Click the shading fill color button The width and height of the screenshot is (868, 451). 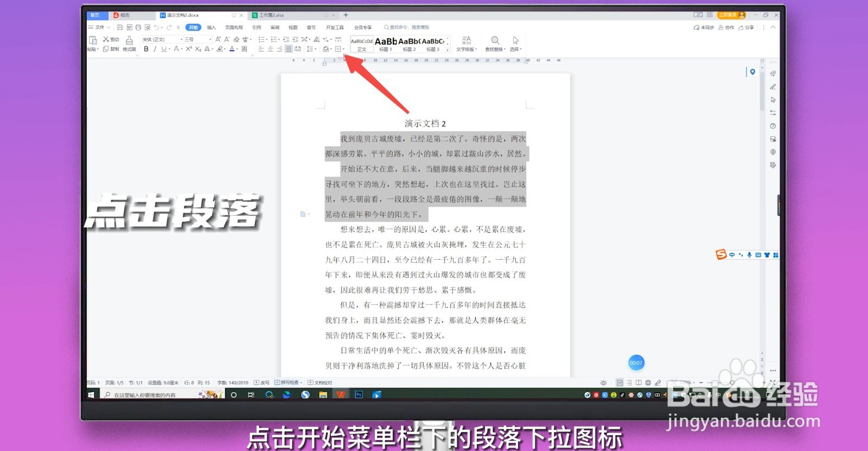325,49
